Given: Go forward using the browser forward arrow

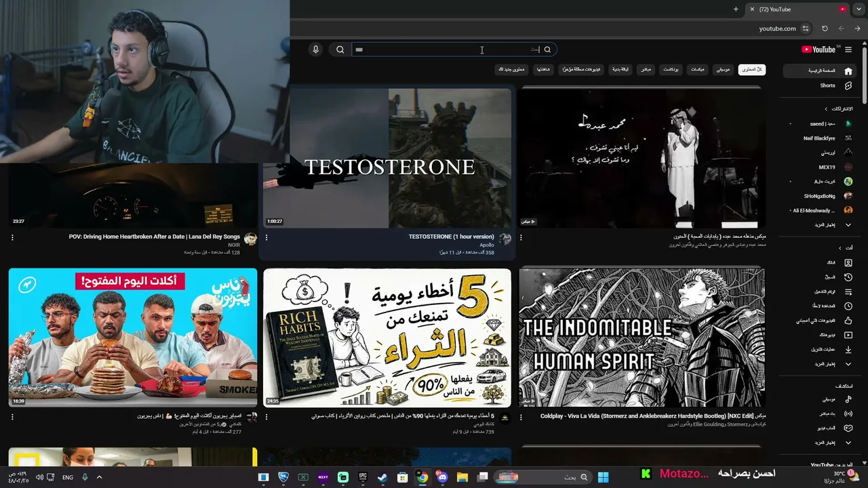Looking at the screenshot, I should 858,28.
